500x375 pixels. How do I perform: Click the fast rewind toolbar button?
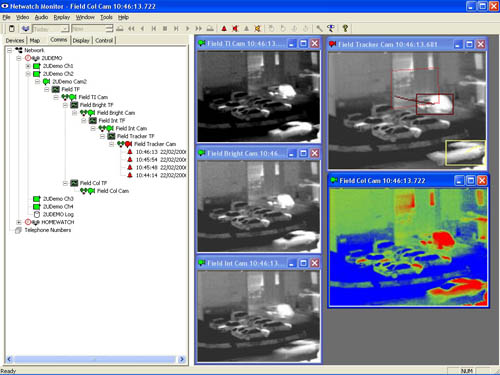(x=131, y=29)
